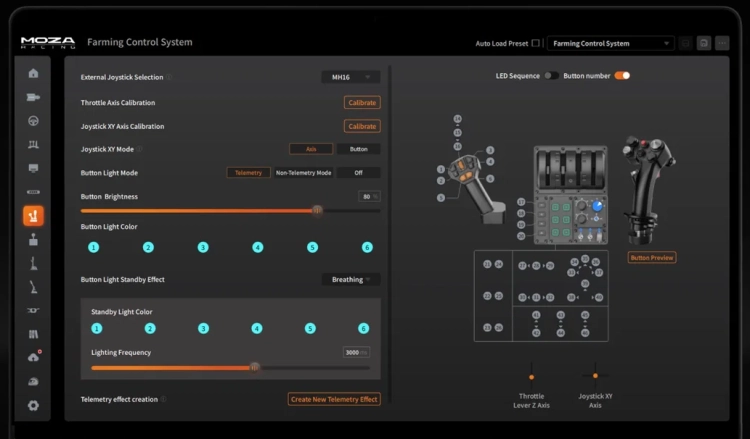Click the dimmed preset icon beside the dropdown
This screenshot has width=750, height=439.
coord(685,43)
